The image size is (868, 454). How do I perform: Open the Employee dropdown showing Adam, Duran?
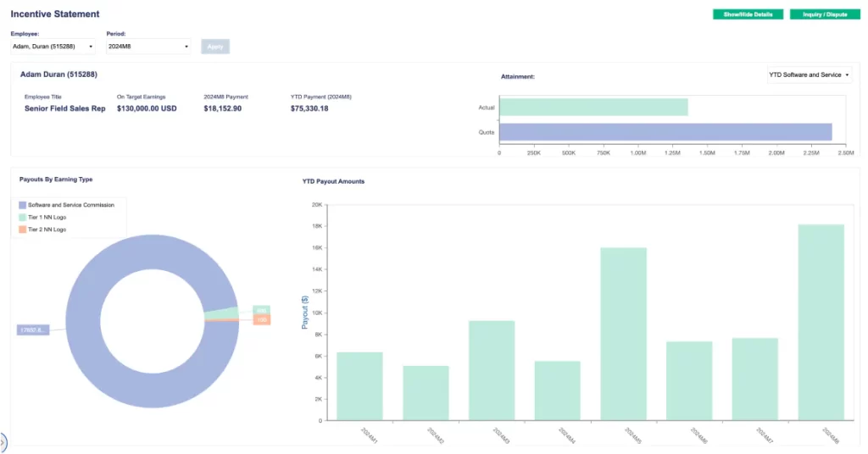[53, 47]
